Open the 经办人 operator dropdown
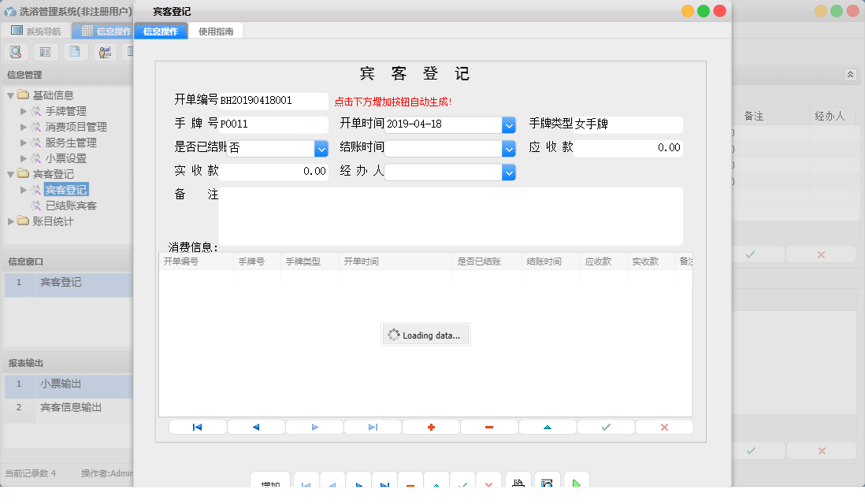865x504 pixels. pyautogui.click(x=509, y=172)
